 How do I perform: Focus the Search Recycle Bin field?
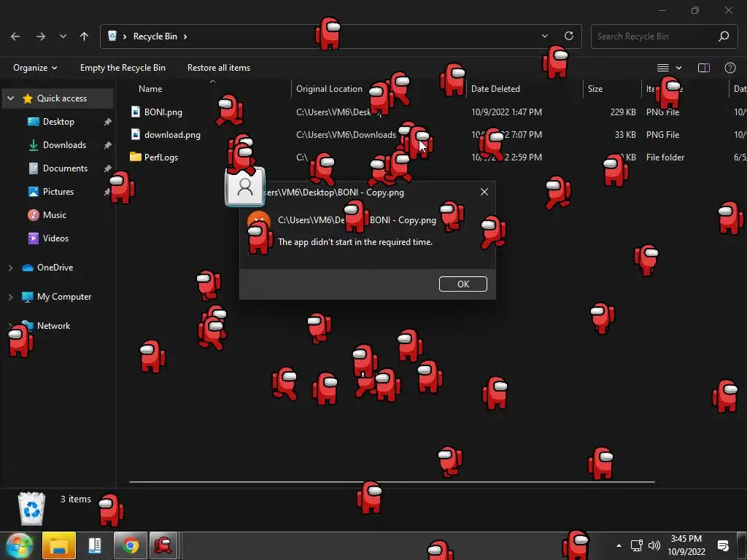point(664,36)
